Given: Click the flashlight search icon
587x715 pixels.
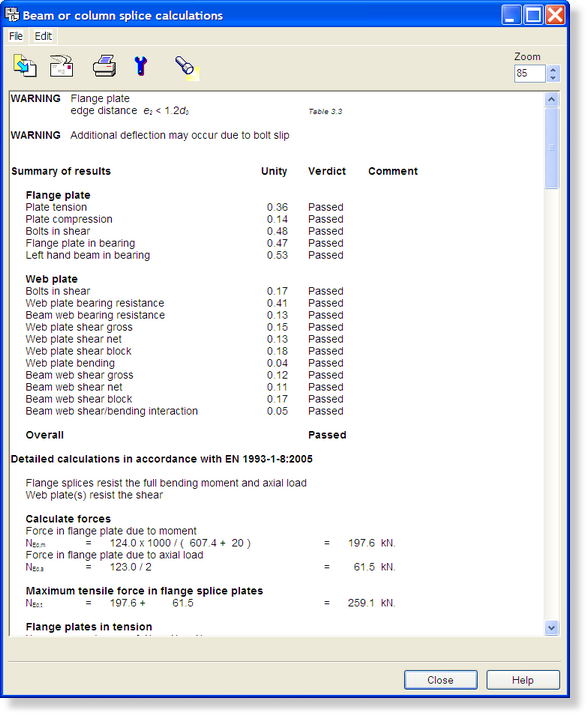Looking at the screenshot, I should [187, 68].
